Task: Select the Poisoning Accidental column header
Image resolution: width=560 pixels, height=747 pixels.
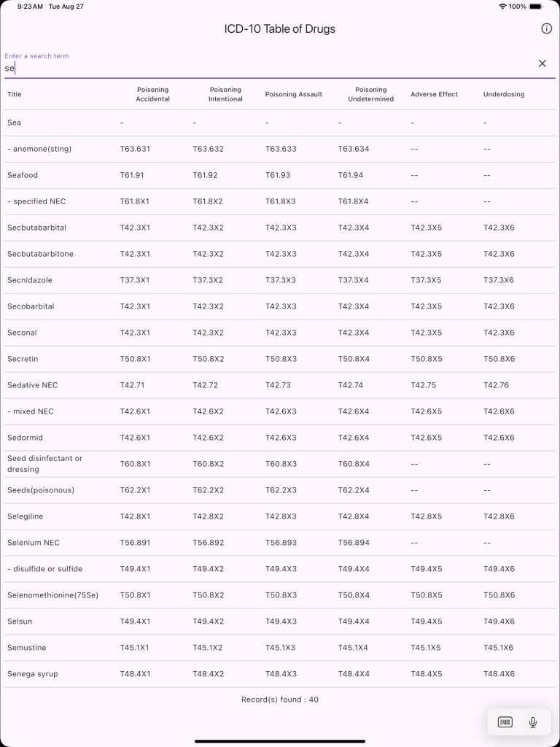Action: coord(153,94)
